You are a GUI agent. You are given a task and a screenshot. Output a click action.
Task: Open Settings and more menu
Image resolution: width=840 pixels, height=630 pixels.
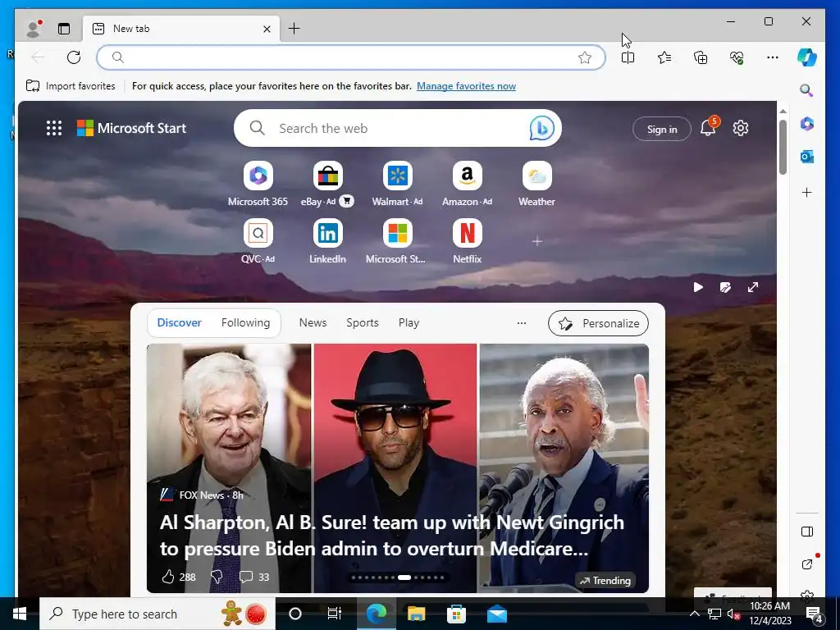tap(773, 57)
